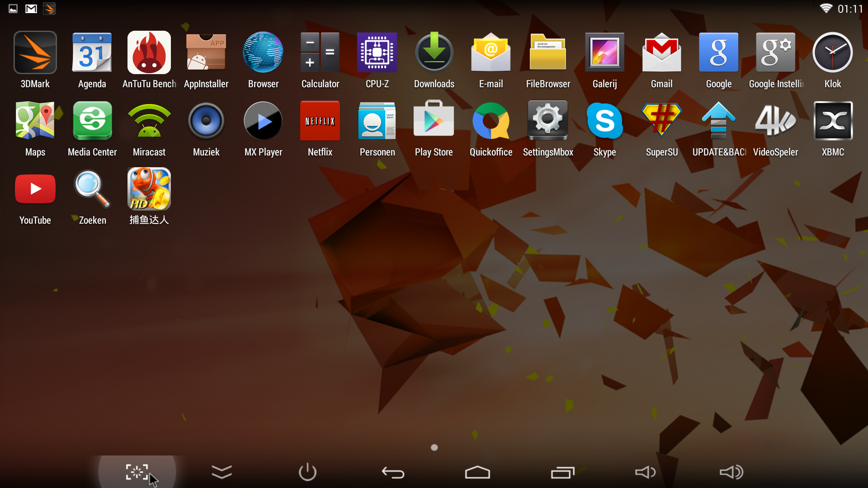Open the 3DMark notification in the status bar
This screenshot has height=488, width=868.
click(x=49, y=9)
